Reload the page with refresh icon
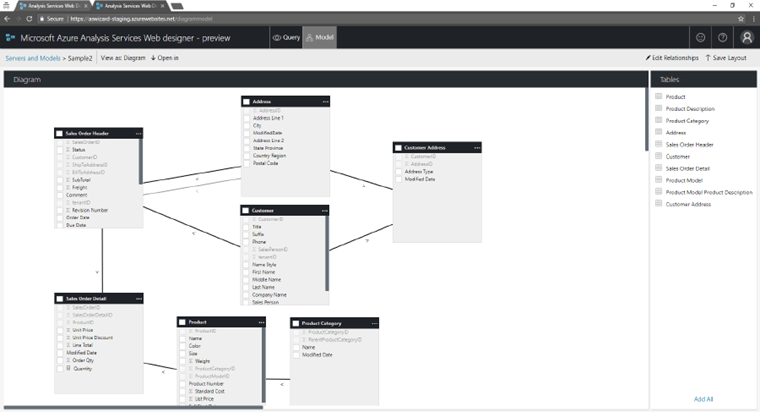Viewport: 760px width, 412px height. [29, 18]
